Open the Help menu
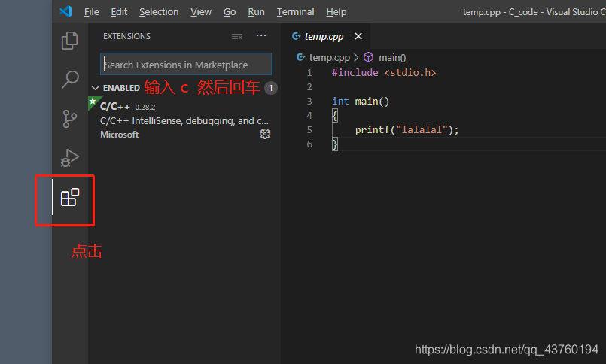606x364 pixels. pyautogui.click(x=336, y=12)
